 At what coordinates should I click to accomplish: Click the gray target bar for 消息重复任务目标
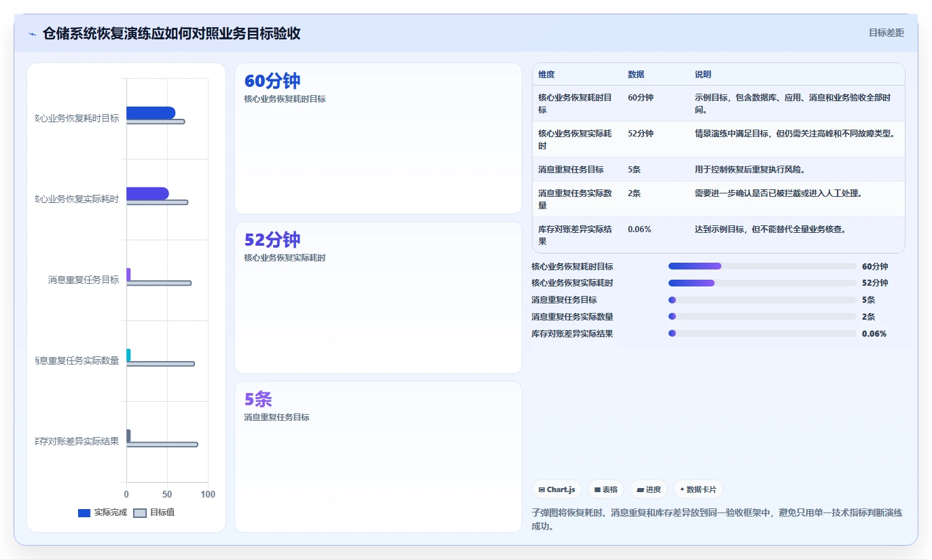pyautogui.click(x=159, y=283)
